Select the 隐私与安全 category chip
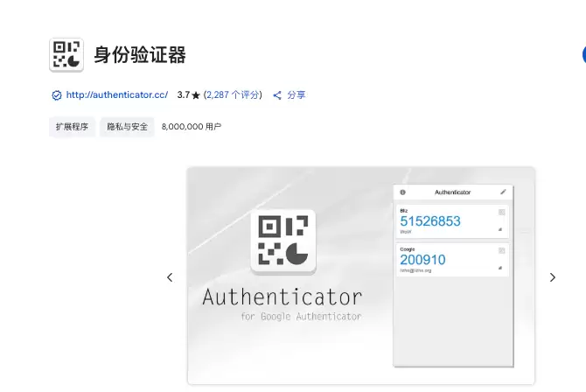The width and height of the screenshot is (586, 392). pos(127,127)
